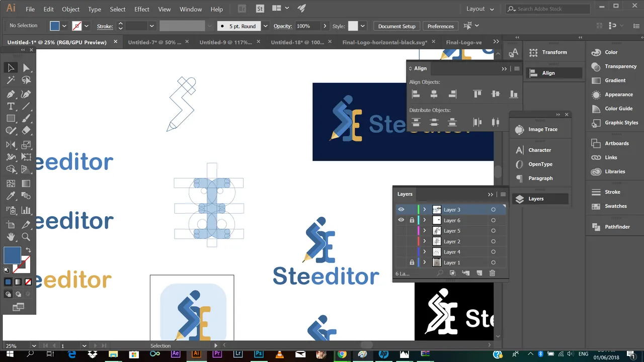Select the Curvature tool
644x362 pixels.
tap(26, 94)
